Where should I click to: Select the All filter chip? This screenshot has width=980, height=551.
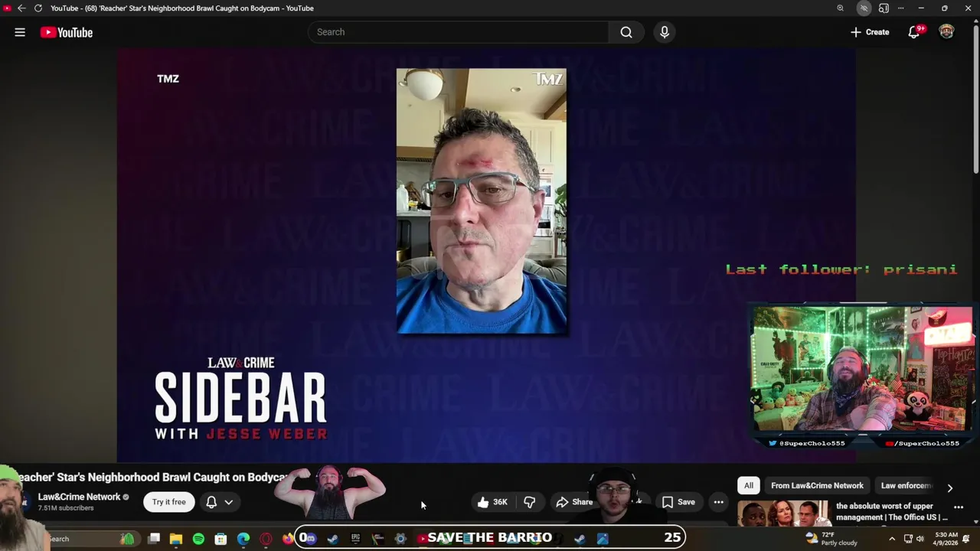[749, 485]
